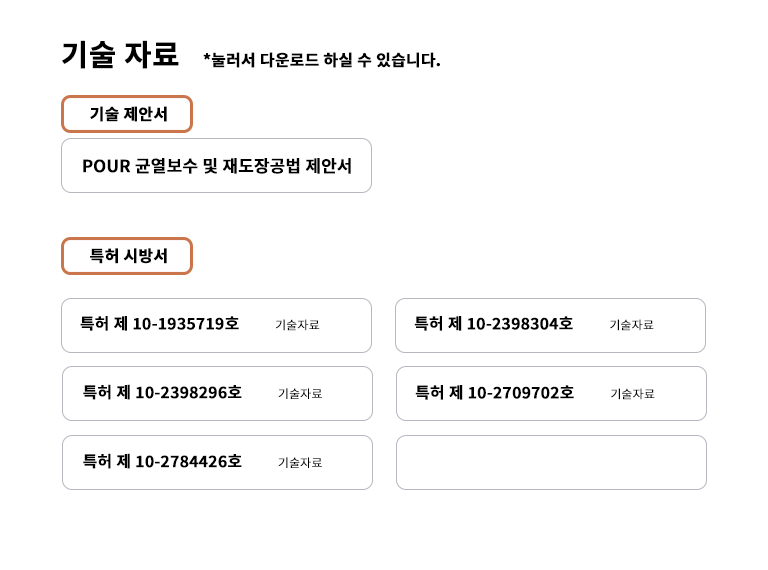Download patent 특허 제 10-2709702호

click(x=494, y=393)
